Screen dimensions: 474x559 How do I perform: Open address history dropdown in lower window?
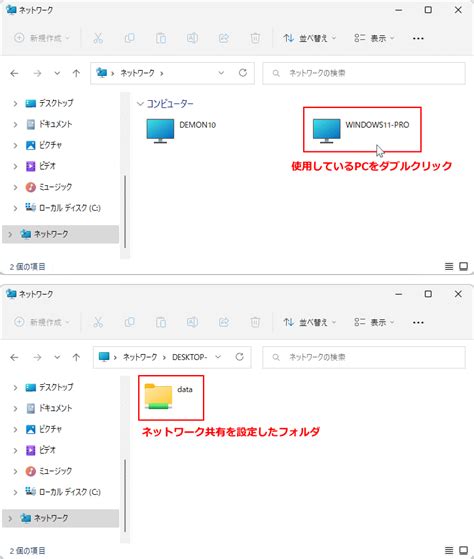pos(218,357)
